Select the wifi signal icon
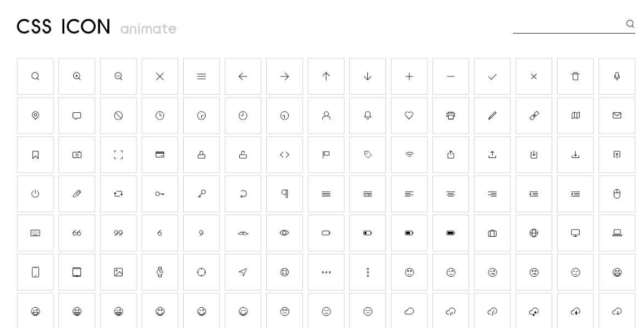This screenshot has width=644, height=328. [x=409, y=155]
